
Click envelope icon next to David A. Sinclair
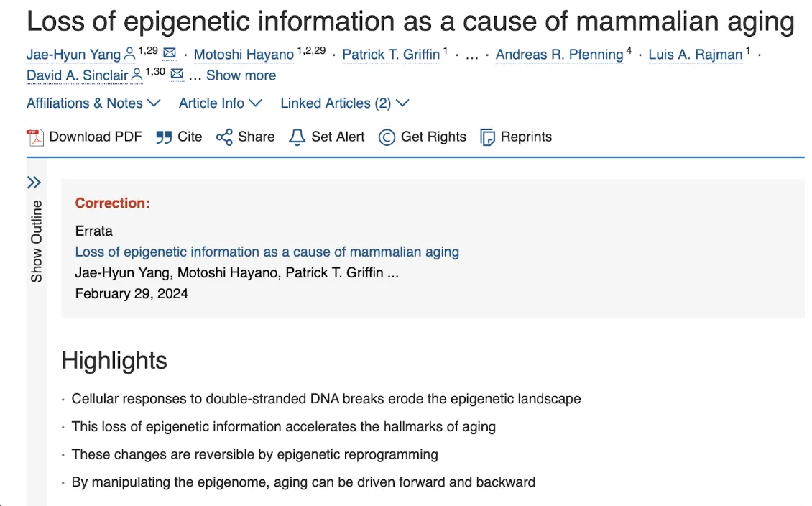click(177, 75)
